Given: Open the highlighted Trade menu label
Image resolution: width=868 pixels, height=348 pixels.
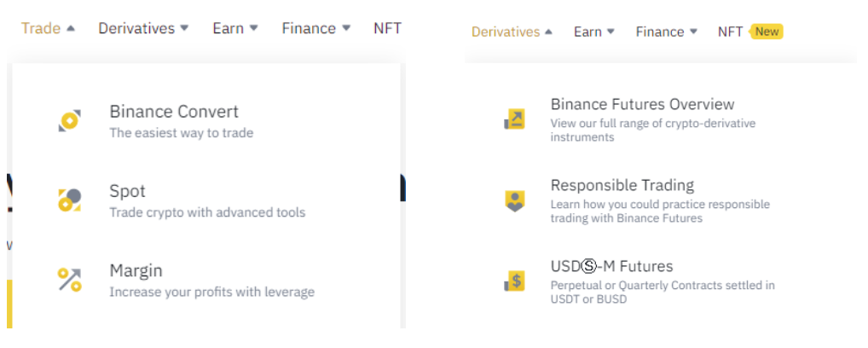Looking at the screenshot, I should point(41,28).
